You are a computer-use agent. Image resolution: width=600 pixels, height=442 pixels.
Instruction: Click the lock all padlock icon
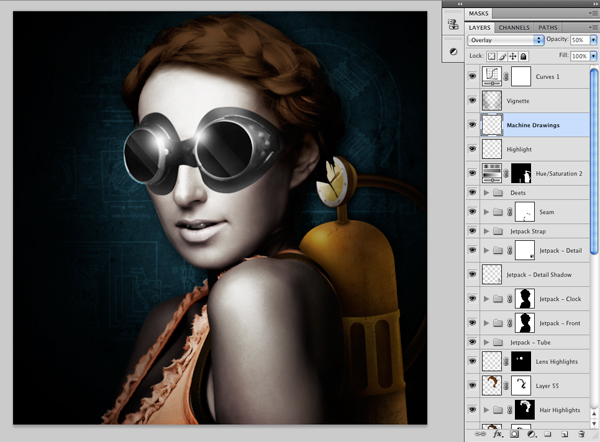click(523, 57)
